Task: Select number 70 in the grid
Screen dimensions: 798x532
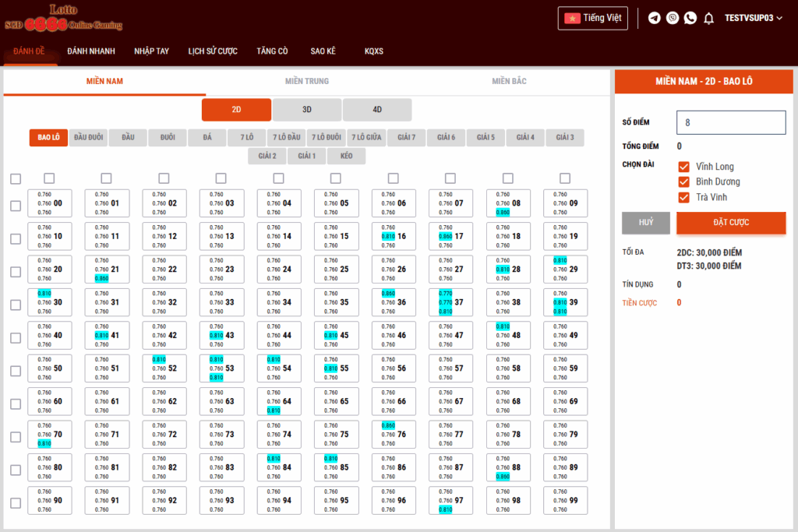Action: point(50,435)
